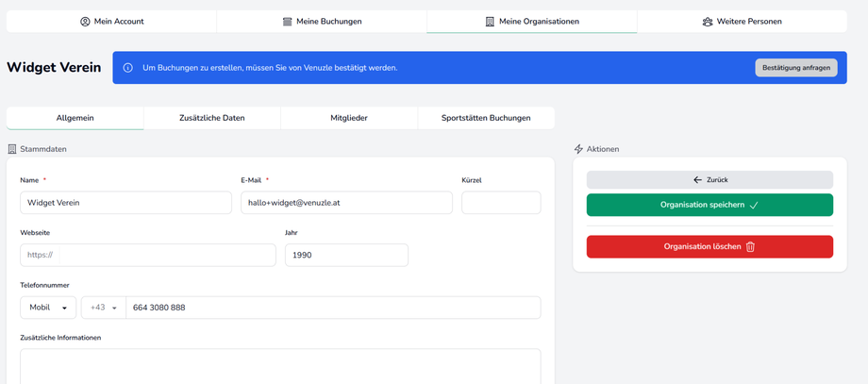
Task: Click into the Webseite URL field
Action: (x=167, y=255)
